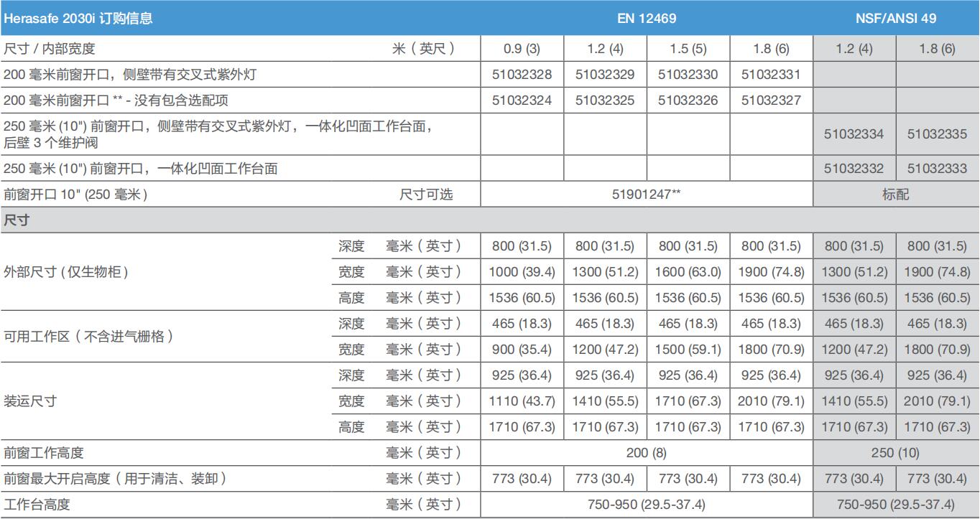Select the 外部尺寸 (仅生物柜) row label

click(x=66, y=272)
